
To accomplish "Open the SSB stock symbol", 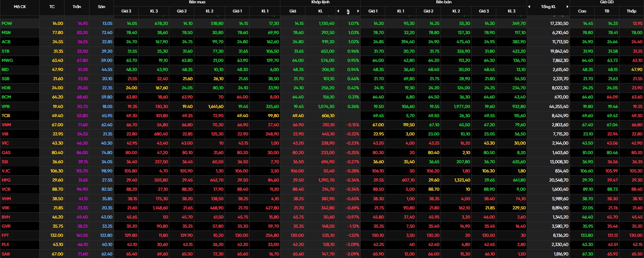I will click(5, 79).
